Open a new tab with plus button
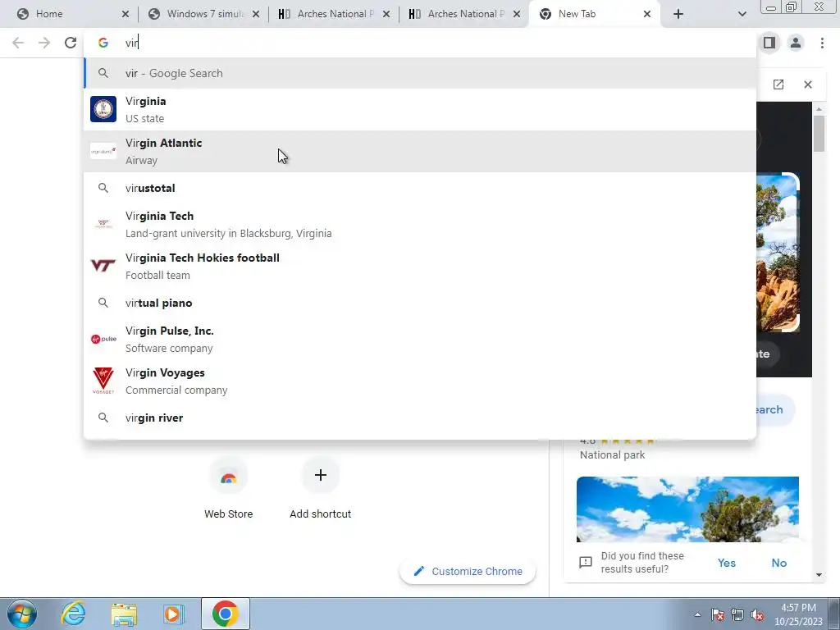The width and height of the screenshot is (840, 630). point(678,14)
